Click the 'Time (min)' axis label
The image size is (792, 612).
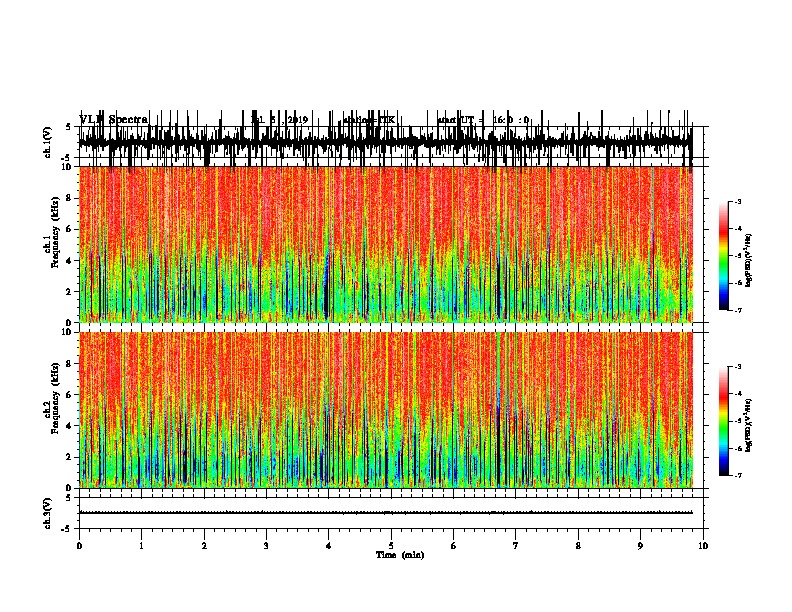pos(400,555)
